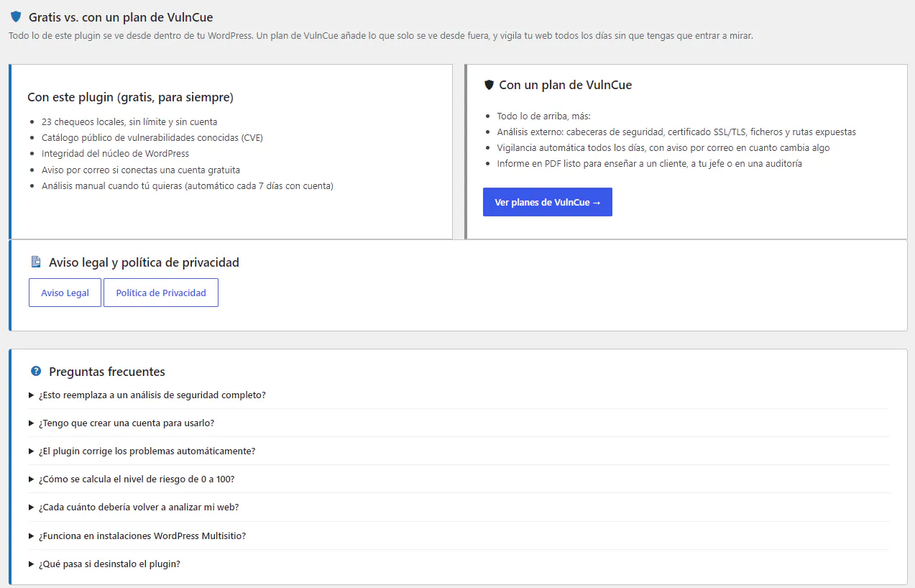Click the question mark icon beside Preguntas frecuentes
This screenshot has height=588, width=915.
pos(36,372)
